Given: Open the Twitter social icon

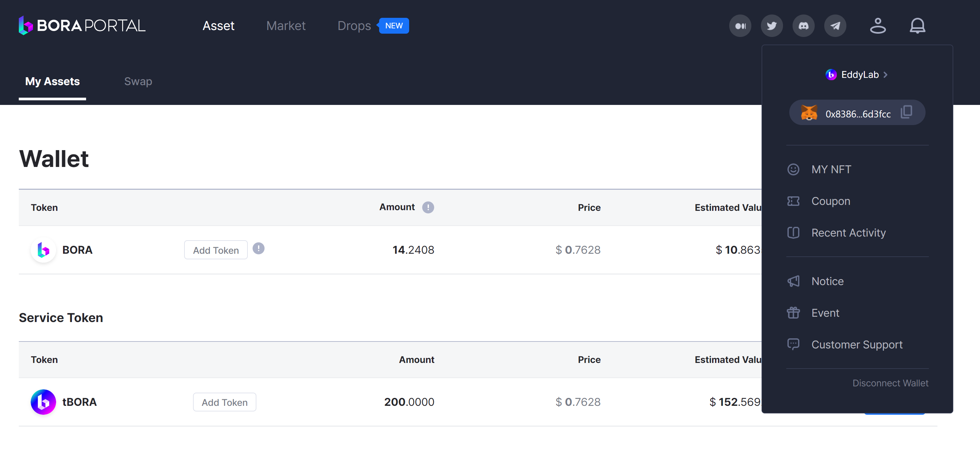Looking at the screenshot, I should point(771,26).
